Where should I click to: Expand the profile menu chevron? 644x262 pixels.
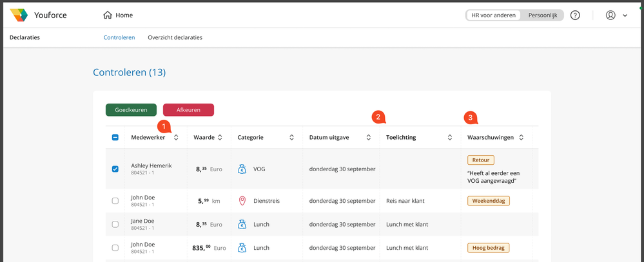pos(625,15)
